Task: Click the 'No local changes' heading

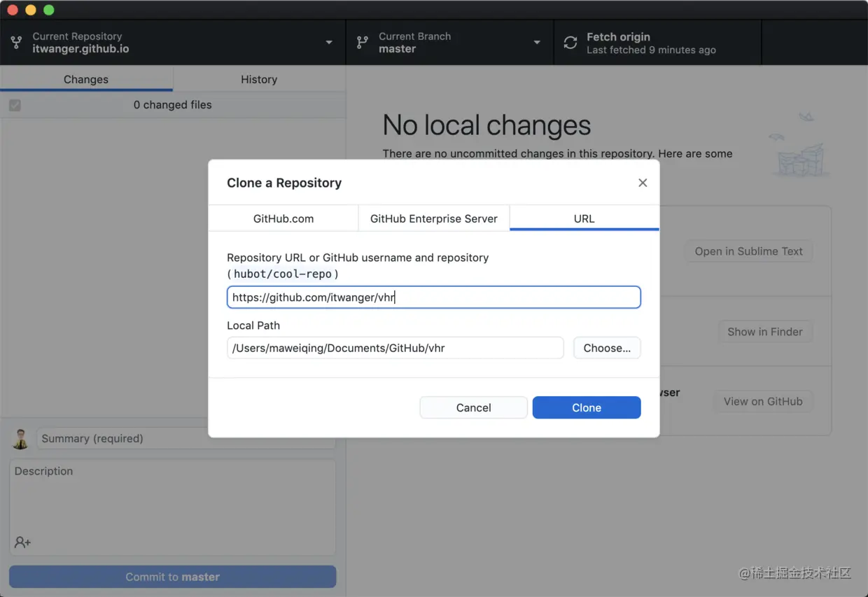Action: point(486,125)
